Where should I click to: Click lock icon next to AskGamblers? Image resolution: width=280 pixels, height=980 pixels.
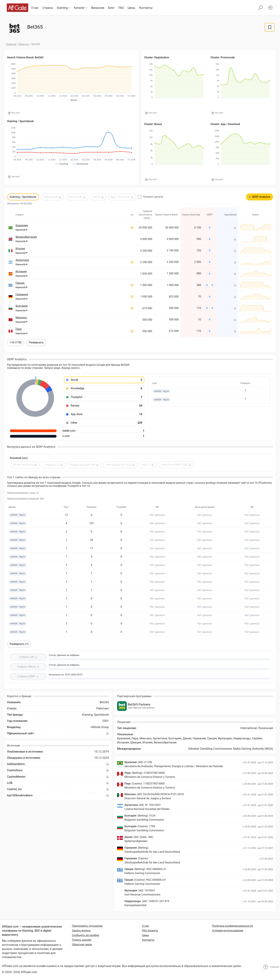pyautogui.click(x=107, y=764)
